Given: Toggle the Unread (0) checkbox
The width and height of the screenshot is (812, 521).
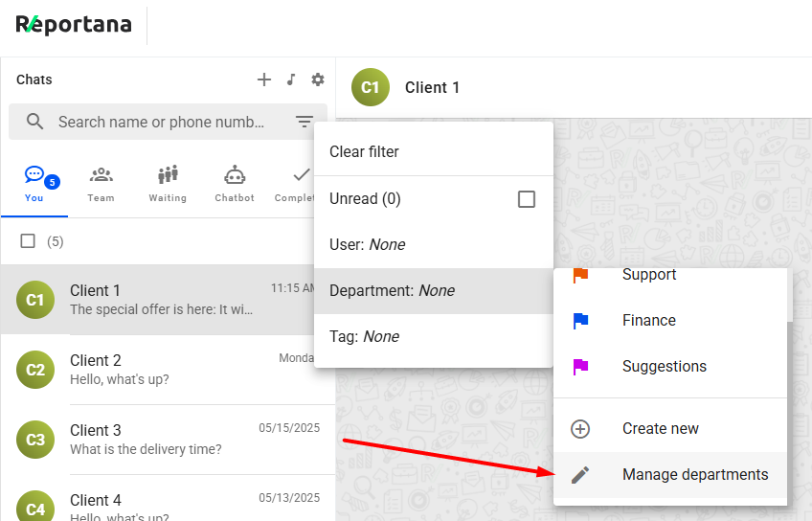Looking at the screenshot, I should point(526,199).
